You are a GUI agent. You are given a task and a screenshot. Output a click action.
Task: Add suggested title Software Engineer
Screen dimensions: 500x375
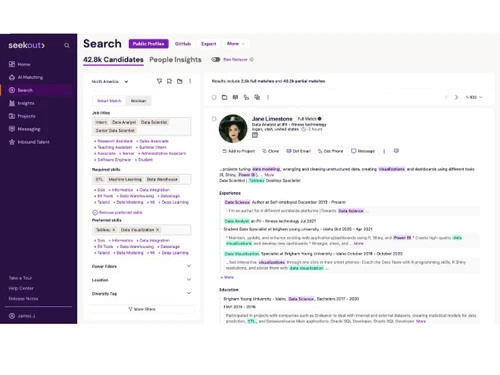point(113,160)
